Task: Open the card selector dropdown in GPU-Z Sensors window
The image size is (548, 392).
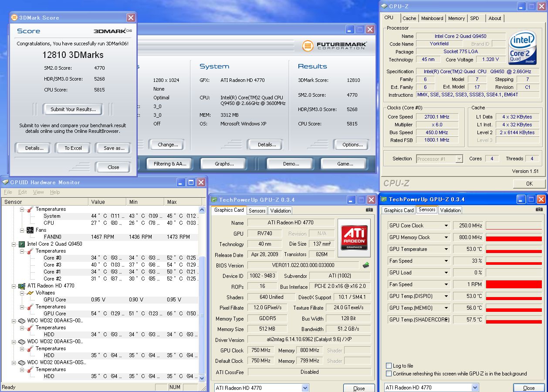Action: click(x=475, y=388)
